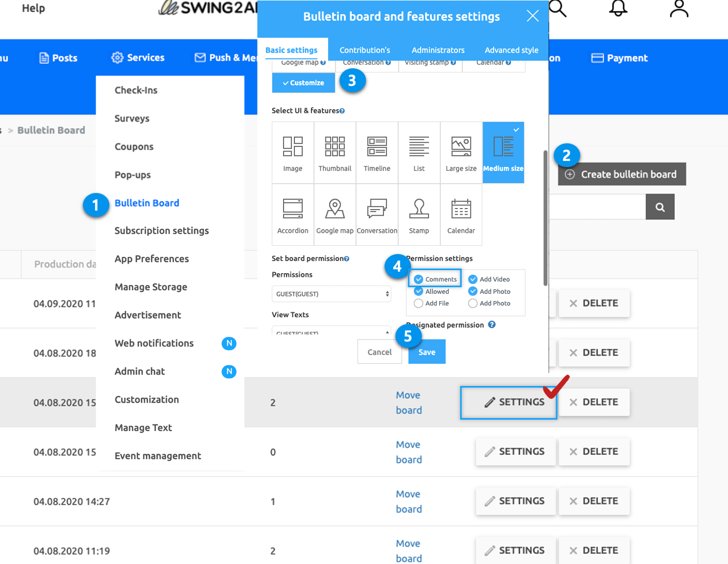Image resolution: width=728 pixels, height=564 pixels.
Task: Click the Save button
Action: 426,352
